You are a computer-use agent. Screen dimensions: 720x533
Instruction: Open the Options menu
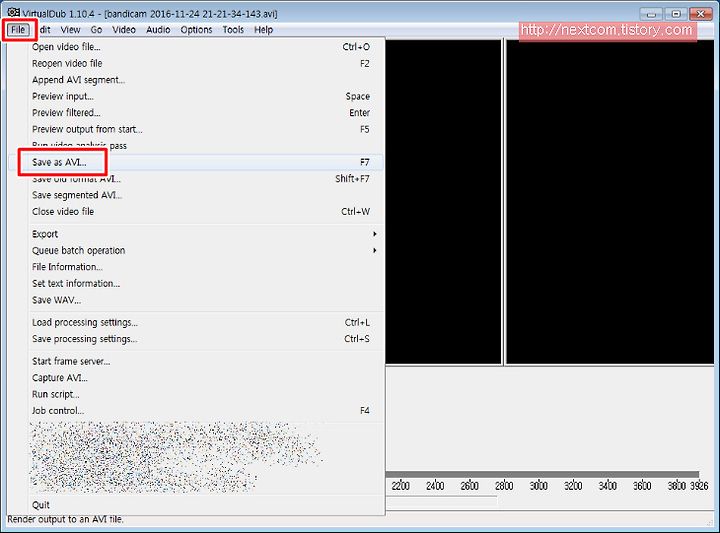tap(196, 30)
